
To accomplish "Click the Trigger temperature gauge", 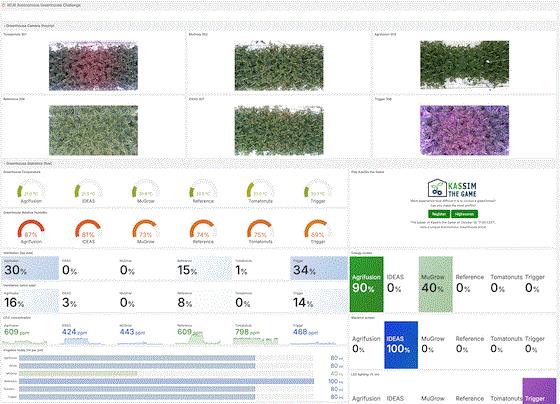I will [x=318, y=191].
